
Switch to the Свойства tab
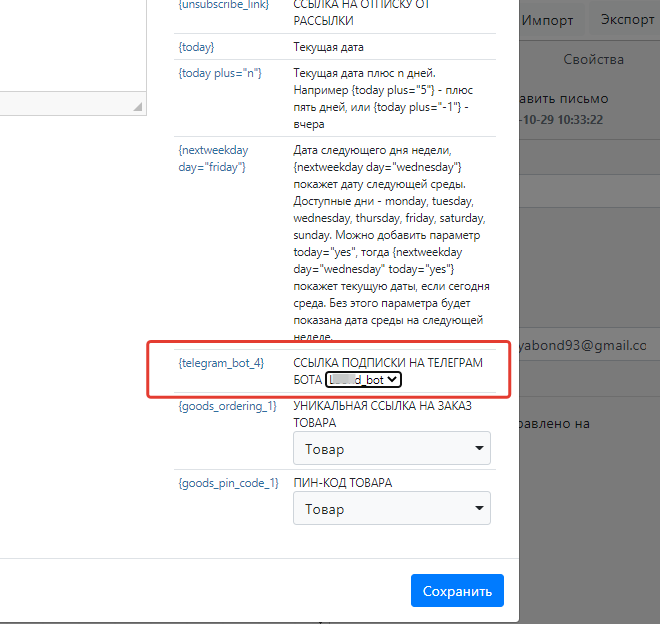(x=593, y=59)
